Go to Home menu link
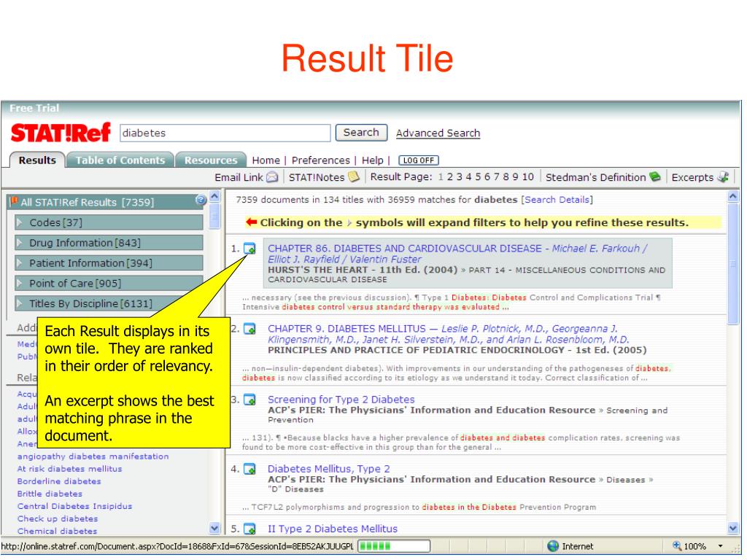747x560 pixels. coord(266,160)
